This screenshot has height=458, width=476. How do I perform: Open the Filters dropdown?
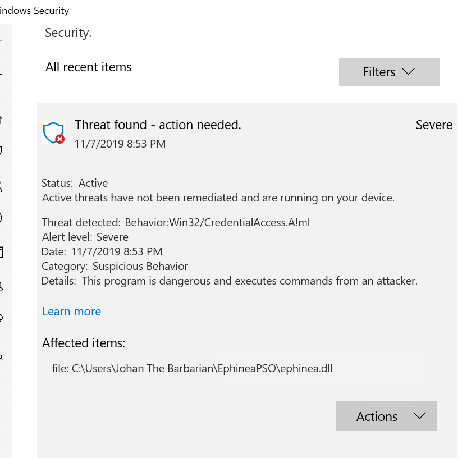pyautogui.click(x=389, y=72)
